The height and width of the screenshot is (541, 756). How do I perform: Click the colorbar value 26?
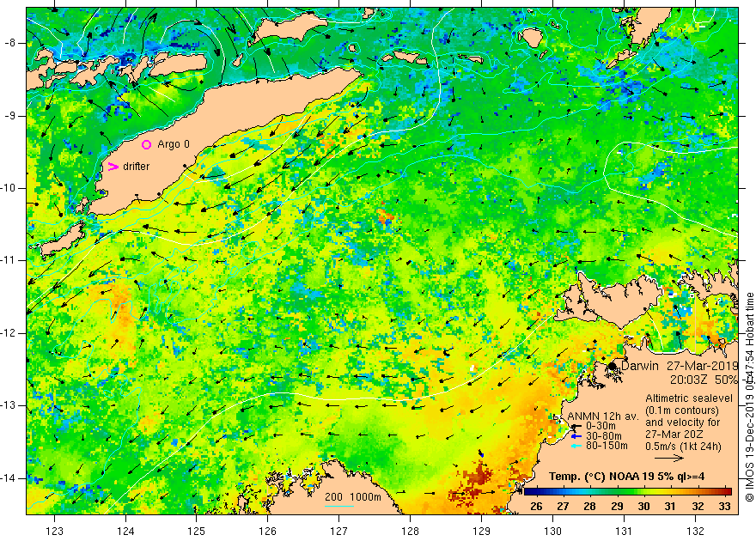click(536, 507)
